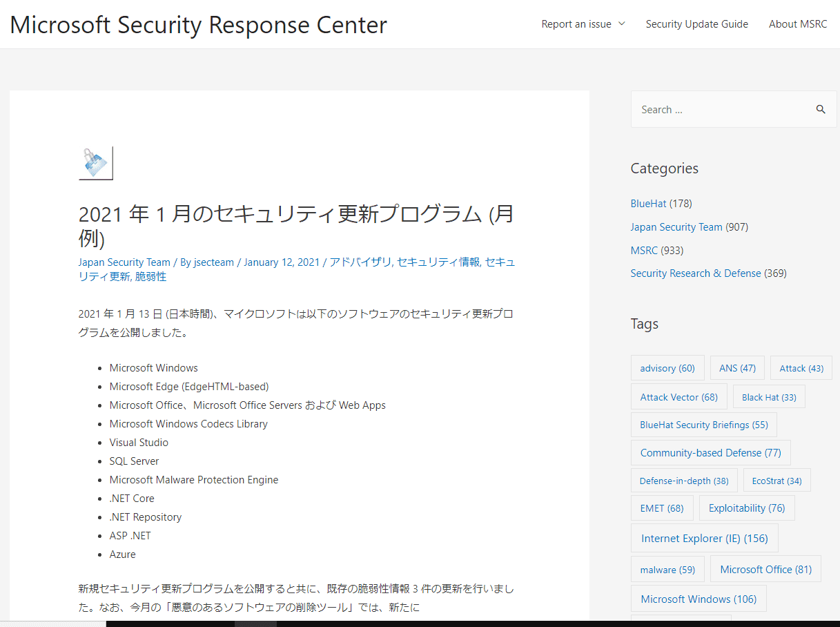This screenshot has width=840, height=627.
Task: Open the Security Update Guide menu
Action: coord(696,24)
